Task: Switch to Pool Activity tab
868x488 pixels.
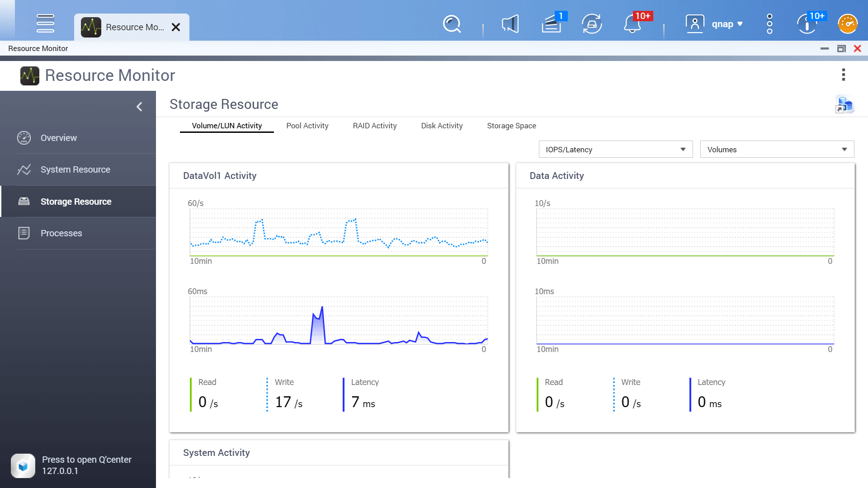Action: 307,126
